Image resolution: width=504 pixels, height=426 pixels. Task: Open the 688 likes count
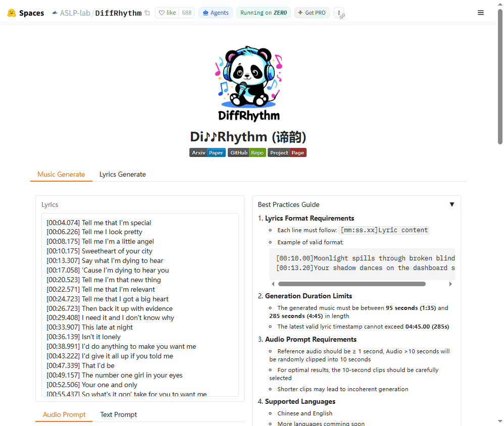186,13
